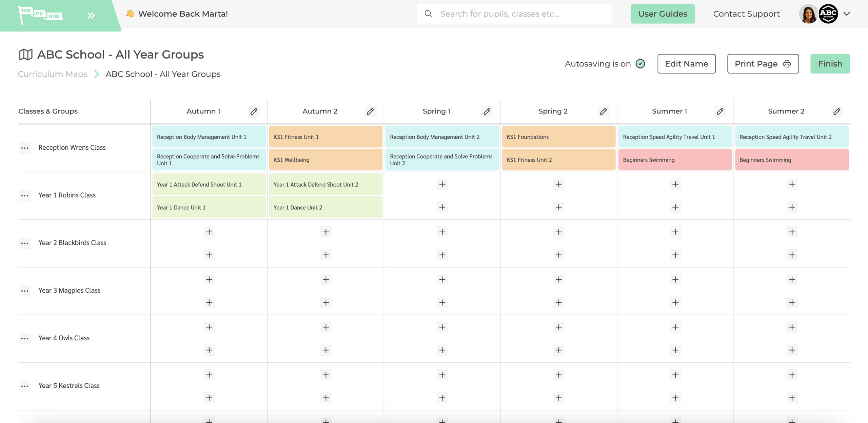The height and width of the screenshot is (423, 868).
Task: Select Contact Support in the top bar
Action: pos(746,14)
